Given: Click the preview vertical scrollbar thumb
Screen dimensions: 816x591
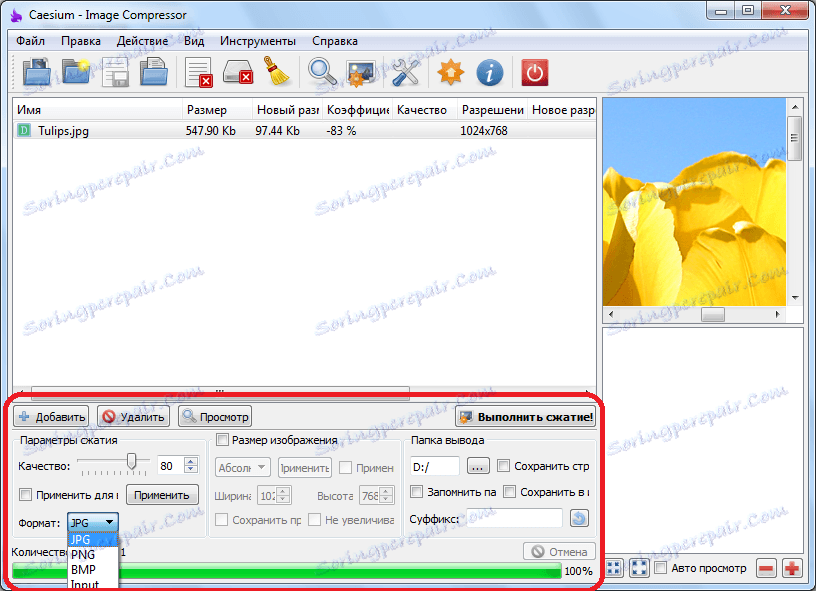Looking at the screenshot, I should click(x=794, y=138).
